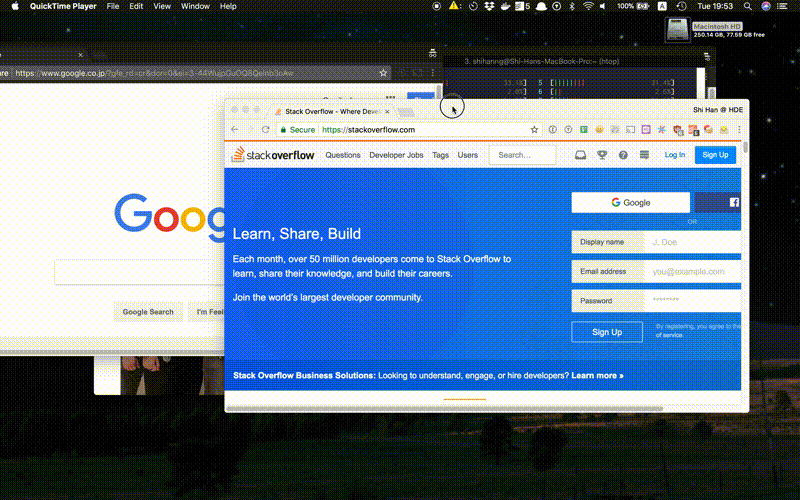Click the Google search box
Screen dimensions: 800x500
click(139, 272)
